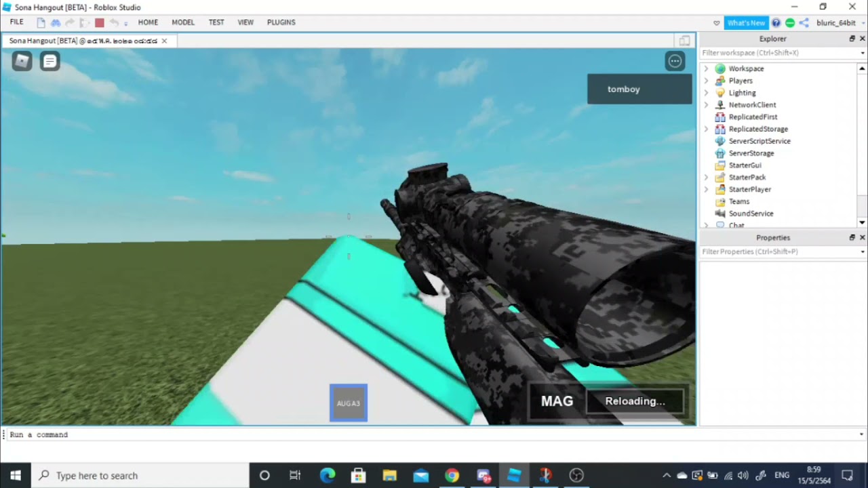
Task: Open the Windows Start menu
Action: coord(16,475)
